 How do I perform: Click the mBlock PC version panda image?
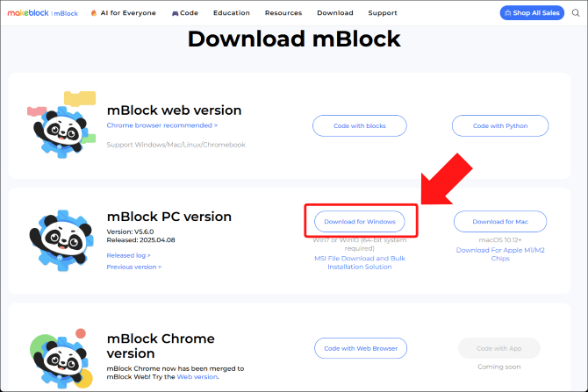pos(61,240)
